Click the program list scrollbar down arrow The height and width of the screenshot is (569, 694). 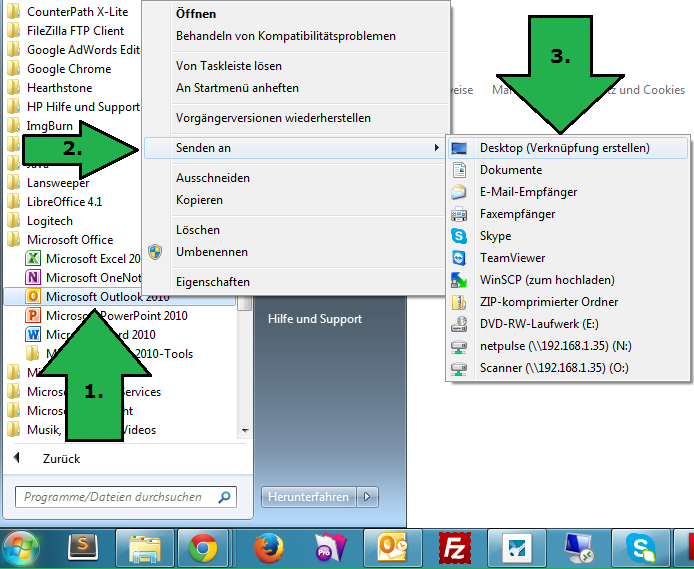(x=245, y=431)
